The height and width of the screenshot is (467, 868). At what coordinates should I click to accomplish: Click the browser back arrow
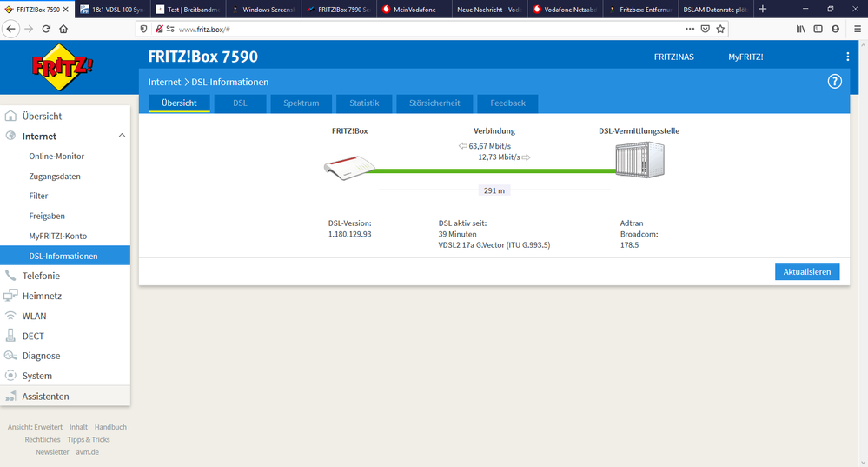pos(11,29)
